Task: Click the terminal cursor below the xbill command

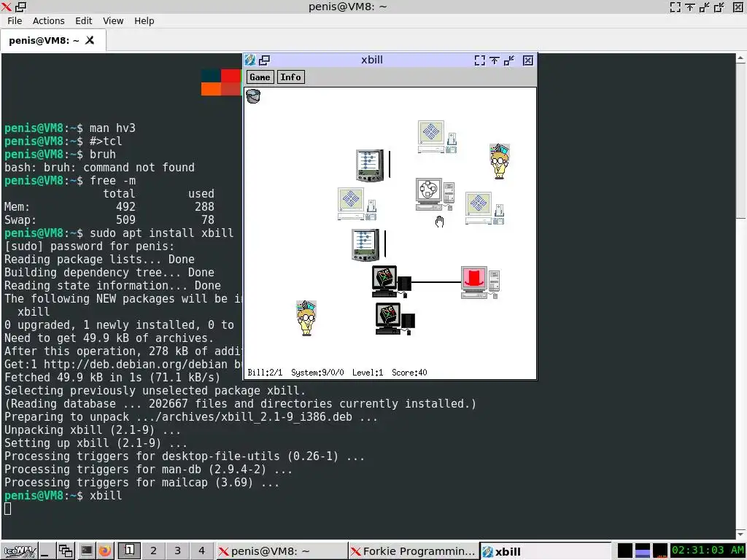Action: 7,508
